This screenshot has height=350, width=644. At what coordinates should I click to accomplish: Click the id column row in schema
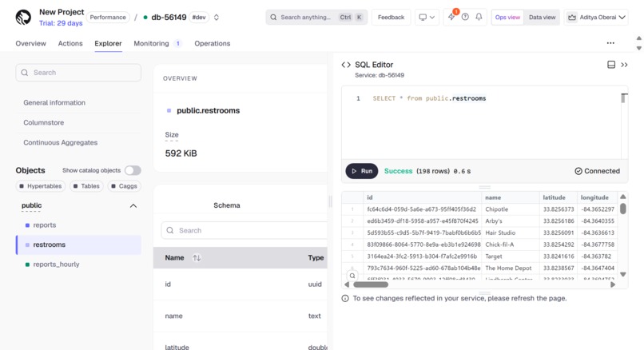pyautogui.click(x=241, y=284)
